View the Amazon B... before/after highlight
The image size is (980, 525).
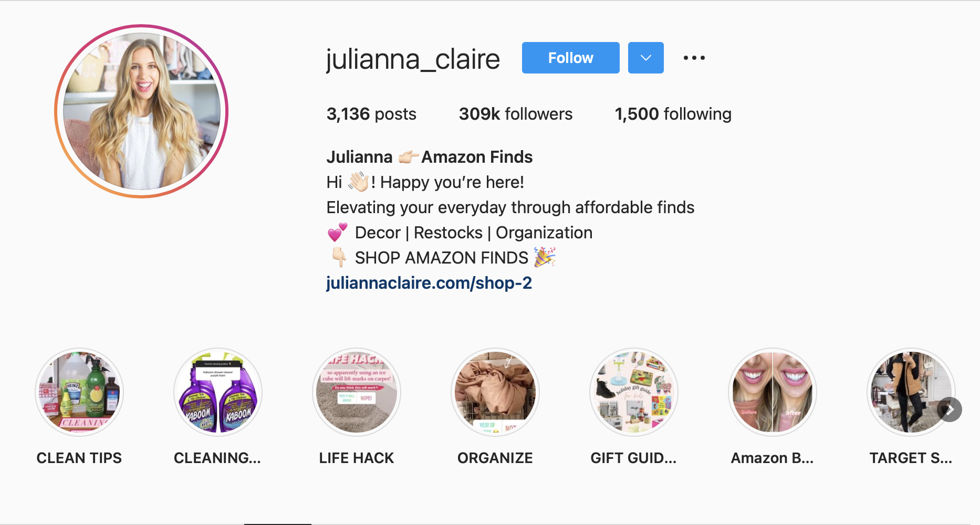(773, 392)
